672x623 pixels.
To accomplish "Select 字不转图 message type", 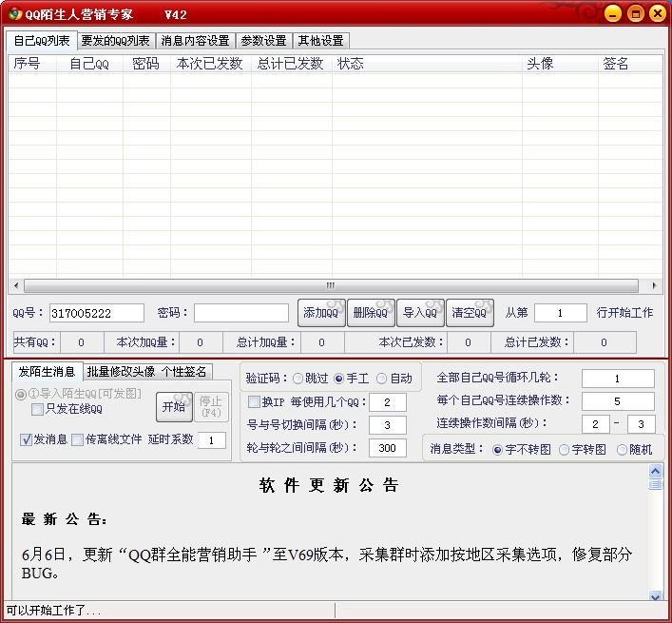I will pyautogui.click(x=522, y=449).
